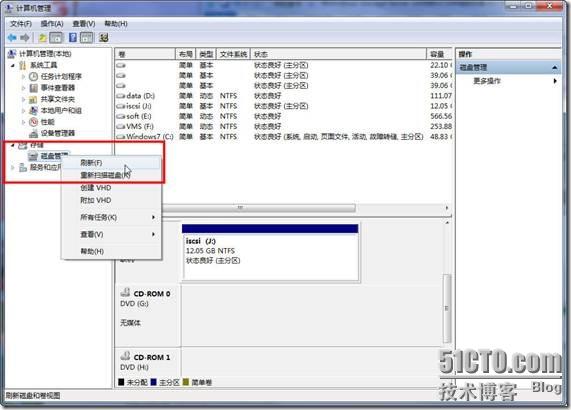Choose 刷新(F) in the context menu
The image size is (571, 410).
(112, 163)
